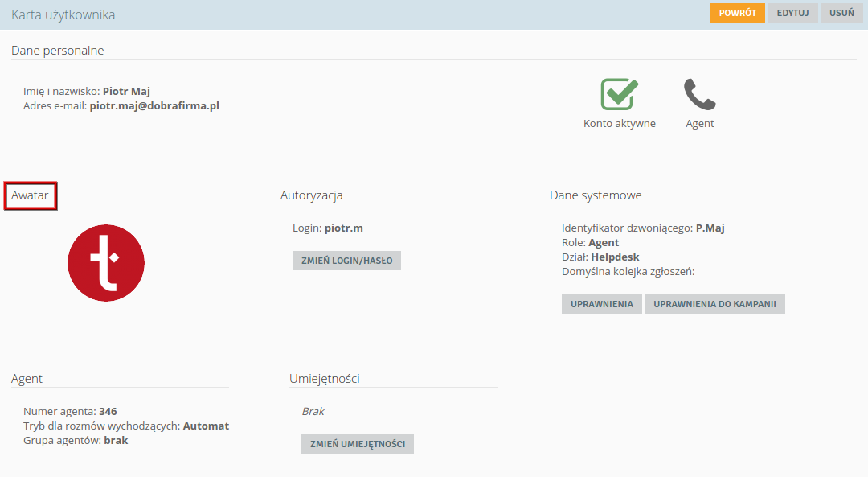Open user editing with EDYTUJ button
The width and height of the screenshot is (868, 477).
[792, 13]
